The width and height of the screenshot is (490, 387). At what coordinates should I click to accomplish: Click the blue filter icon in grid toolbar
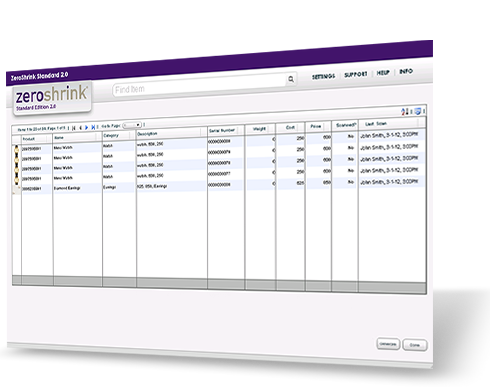pos(417,111)
